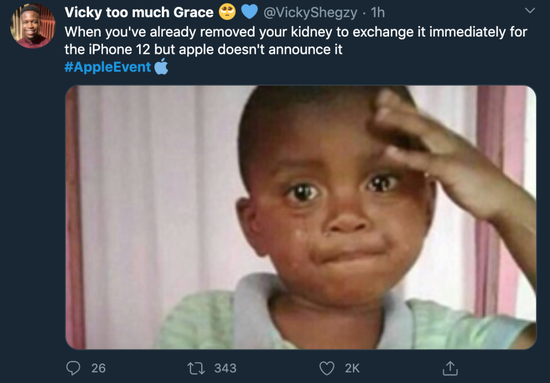Retweet this post using the retweet icon
The height and width of the screenshot is (383, 550).
196,368
